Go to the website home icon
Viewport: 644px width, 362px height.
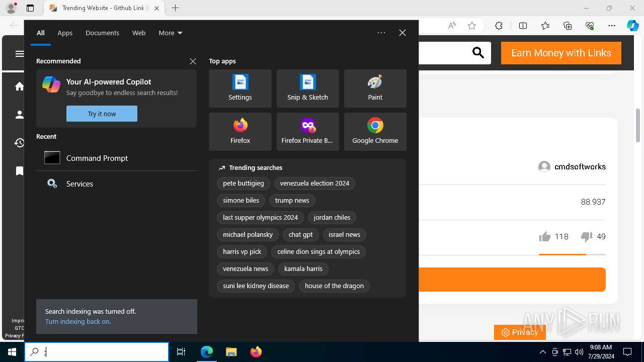click(x=20, y=86)
